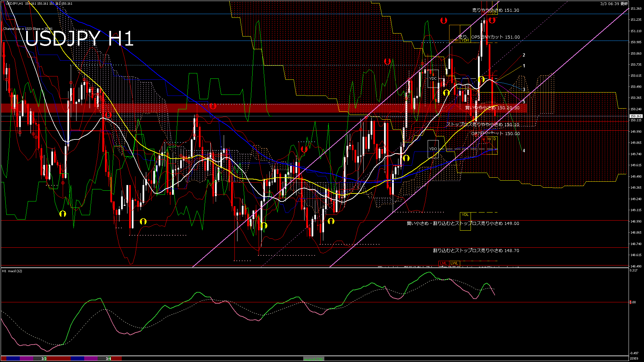This screenshot has height=362, width=644.
Task: Click projection line label 5
Action: [524, 102]
